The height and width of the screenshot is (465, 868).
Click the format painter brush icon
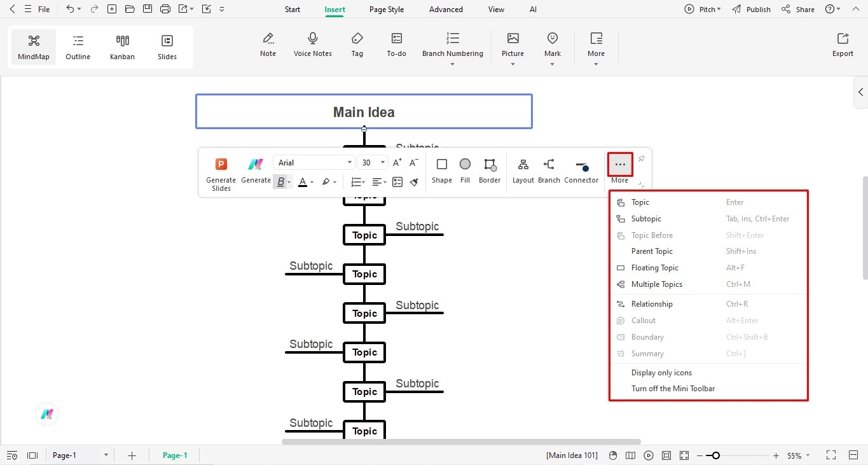click(x=414, y=182)
